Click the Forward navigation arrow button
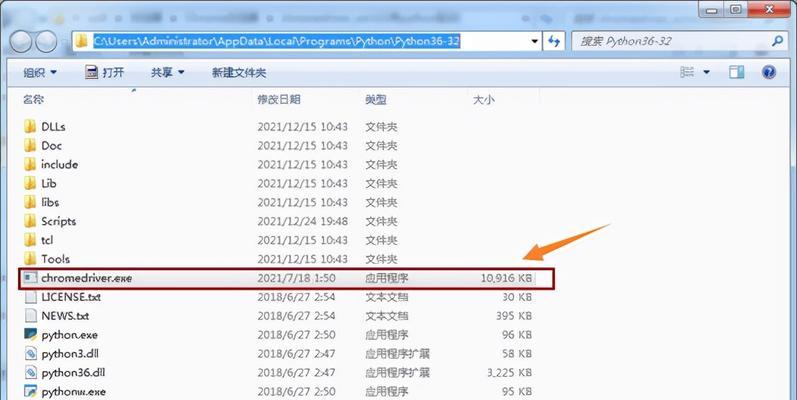797x400 pixels. tap(46, 42)
